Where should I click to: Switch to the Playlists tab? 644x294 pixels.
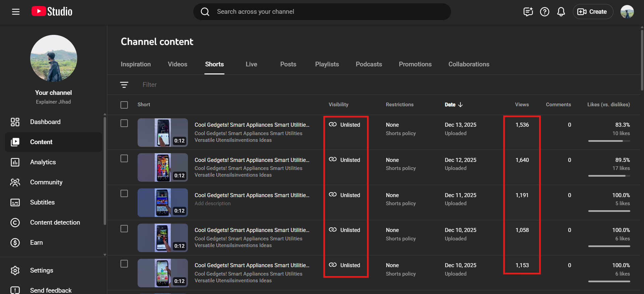tap(327, 64)
